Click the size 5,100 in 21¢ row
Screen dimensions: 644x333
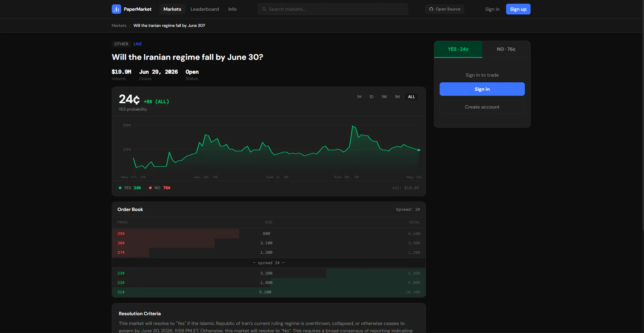pos(265,292)
